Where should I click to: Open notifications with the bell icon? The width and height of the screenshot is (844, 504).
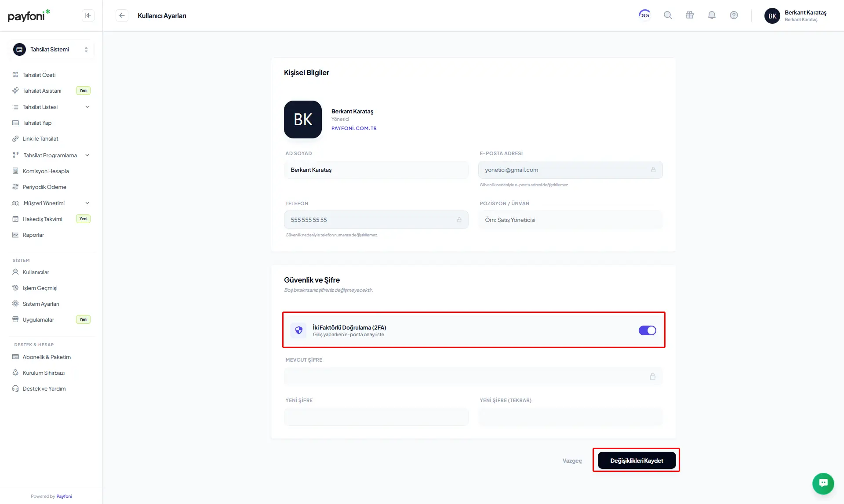[x=712, y=15]
